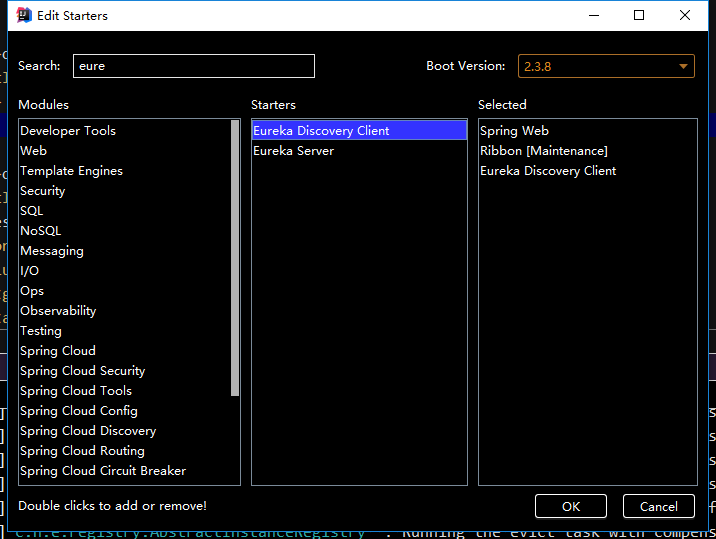Image resolution: width=716 pixels, height=539 pixels.
Task: Select Eureka Discovery Client in Starters list
Action: pos(359,131)
